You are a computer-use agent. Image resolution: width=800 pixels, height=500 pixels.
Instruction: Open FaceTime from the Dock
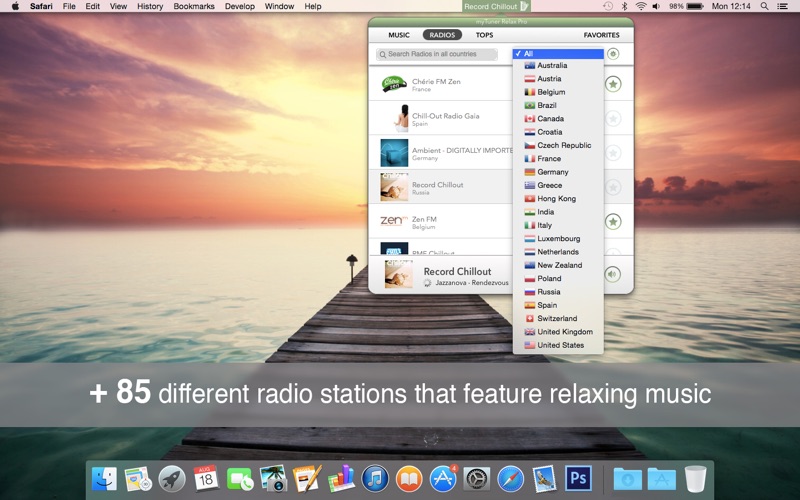pyautogui.click(x=240, y=480)
